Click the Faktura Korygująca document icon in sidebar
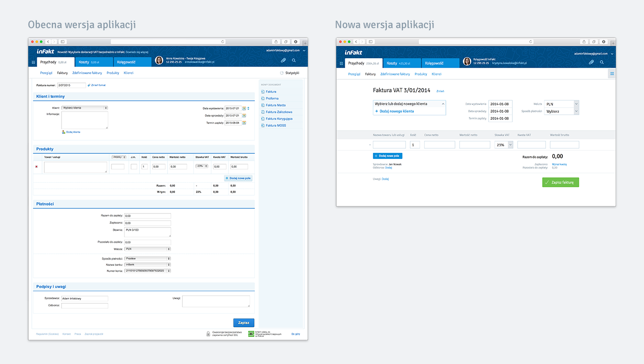 [263, 119]
